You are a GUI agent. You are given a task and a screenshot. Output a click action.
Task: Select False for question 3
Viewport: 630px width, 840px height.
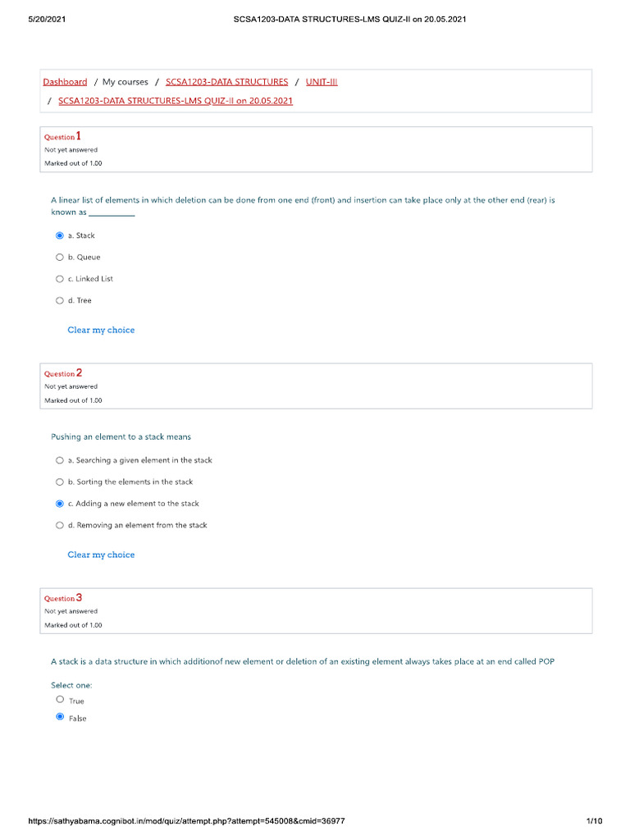[60, 717]
